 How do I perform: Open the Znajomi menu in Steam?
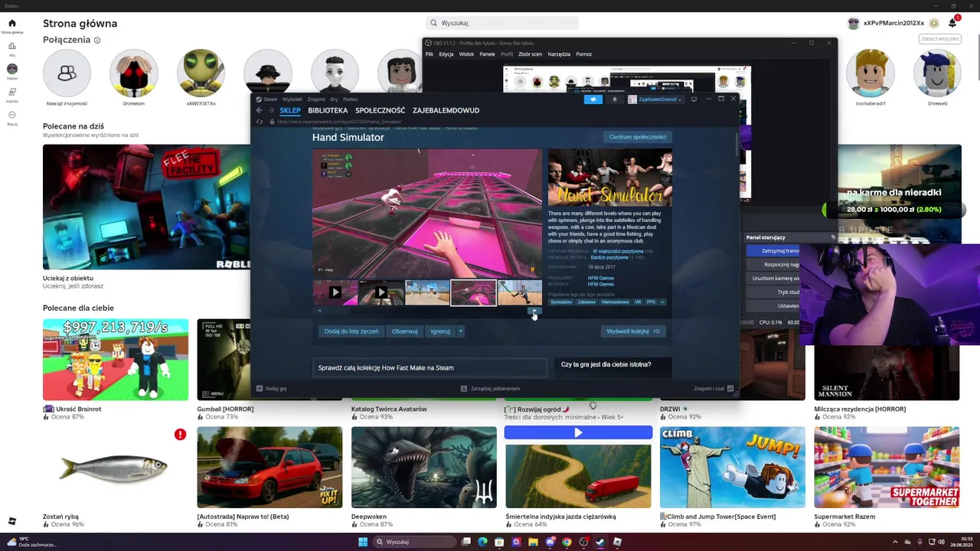click(x=316, y=99)
